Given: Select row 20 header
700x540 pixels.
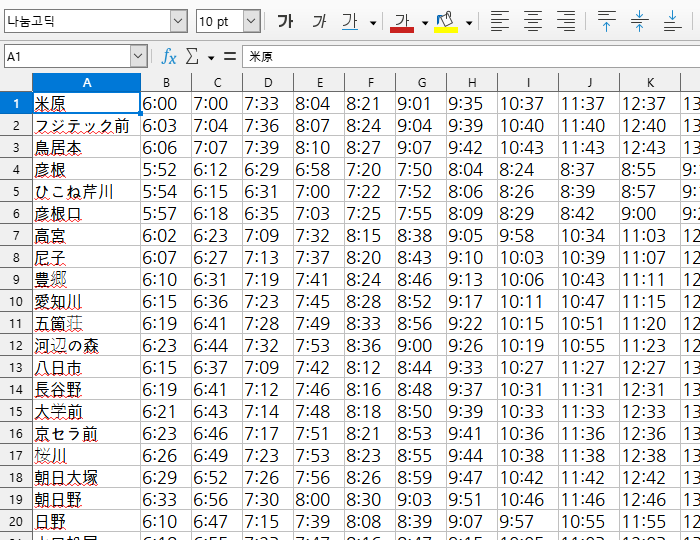Looking at the screenshot, I should click(x=16, y=521).
